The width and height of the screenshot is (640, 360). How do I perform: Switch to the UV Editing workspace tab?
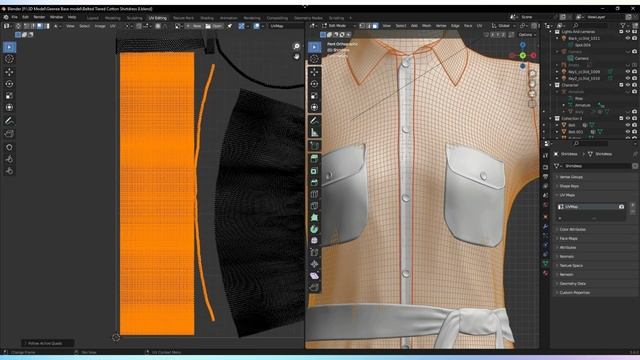(x=158, y=18)
